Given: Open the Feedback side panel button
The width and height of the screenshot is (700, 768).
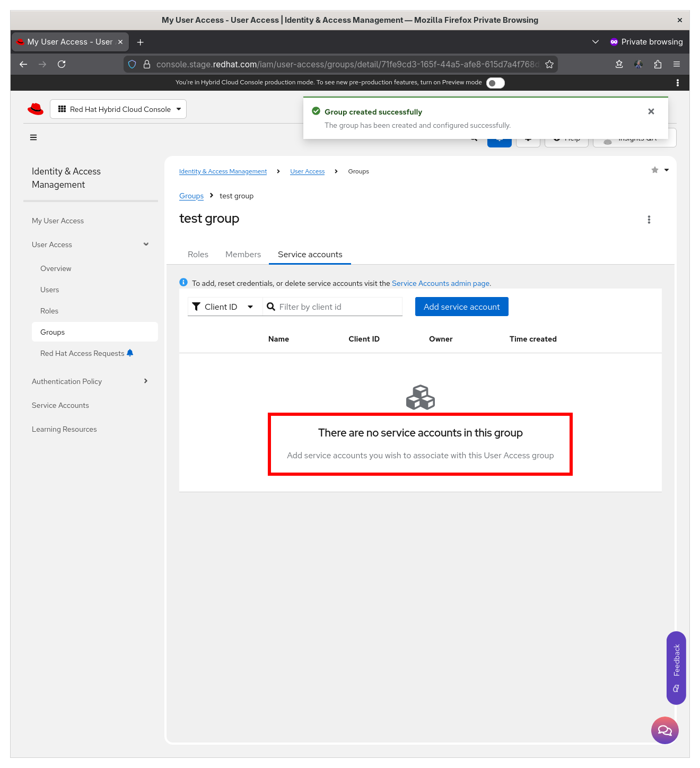Looking at the screenshot, I should pos(676,668).
